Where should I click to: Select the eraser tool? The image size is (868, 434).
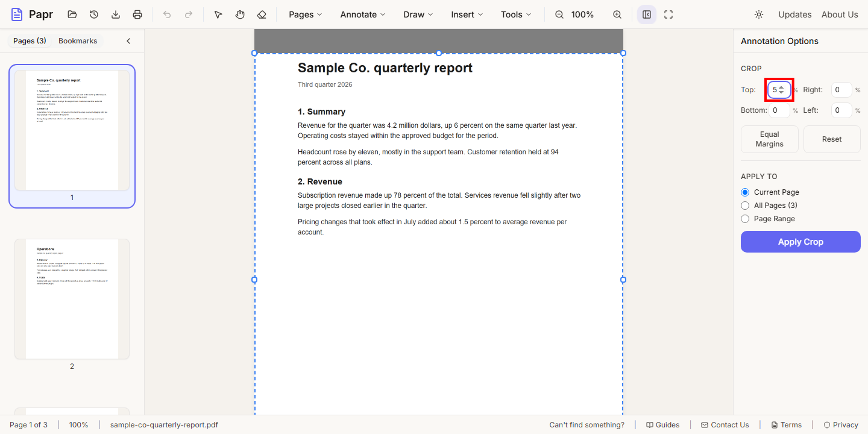(262, 14)
